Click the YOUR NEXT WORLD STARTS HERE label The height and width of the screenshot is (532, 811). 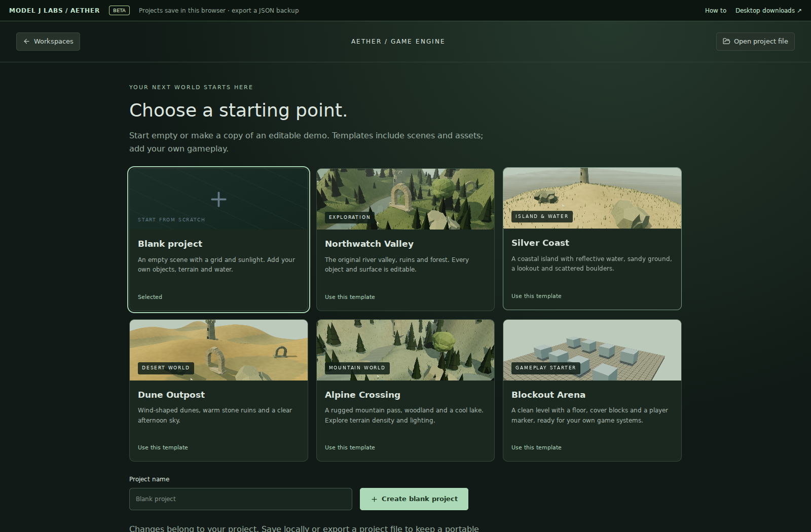[x=191, y=87]
